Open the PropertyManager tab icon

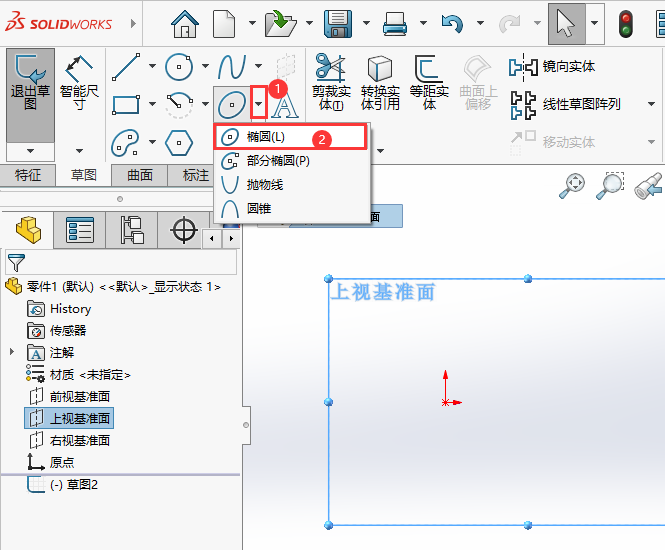coord(80,230)
